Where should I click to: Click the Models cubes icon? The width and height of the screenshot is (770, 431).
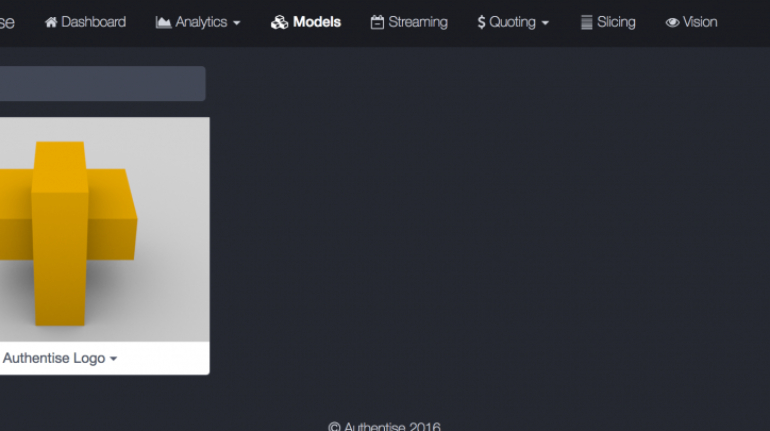coord(279,22)
